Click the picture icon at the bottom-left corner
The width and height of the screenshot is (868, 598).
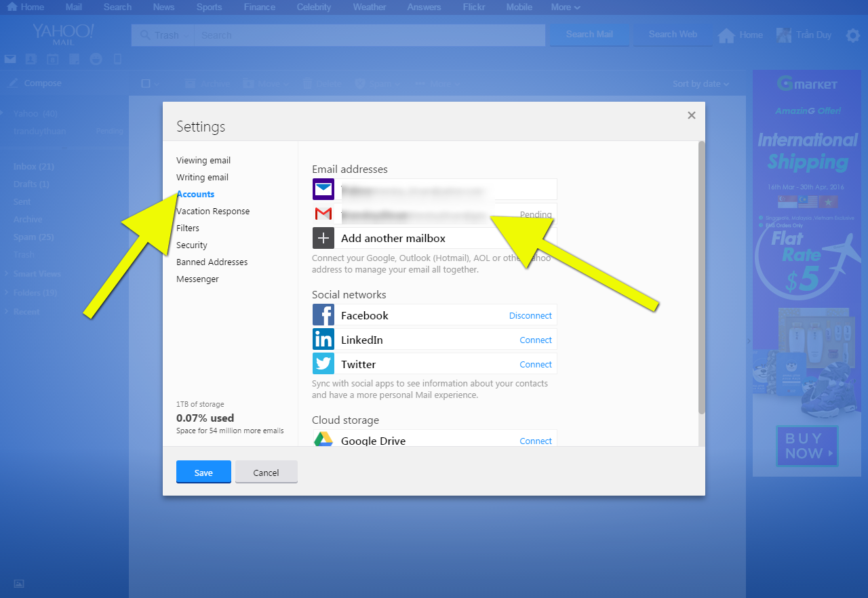point(19,584)
